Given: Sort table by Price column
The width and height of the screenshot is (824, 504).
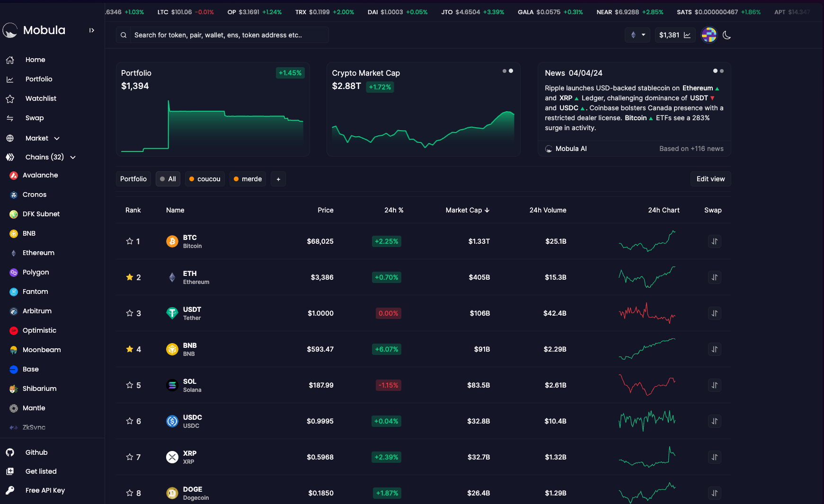Looking at the screenshot, I should coord(326,210).
